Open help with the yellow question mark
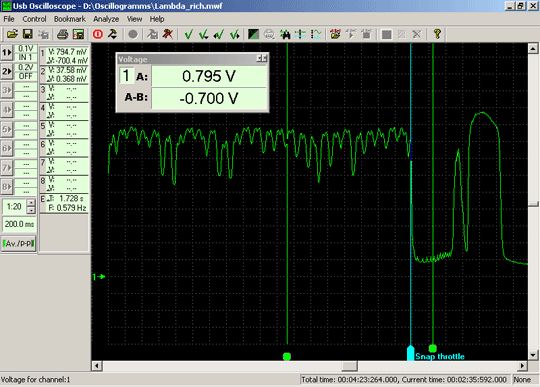This screenshot has width=540, height=387. pos(437,34)
